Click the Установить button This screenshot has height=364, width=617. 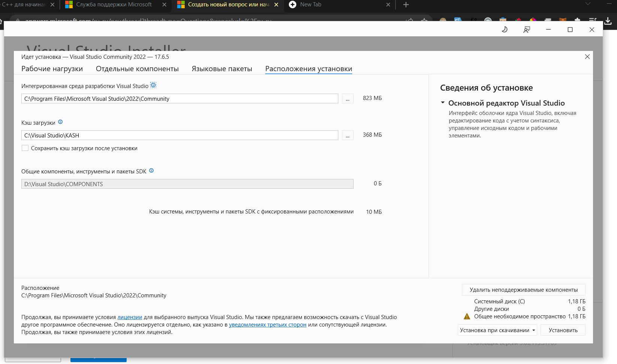tap(563, 330)
